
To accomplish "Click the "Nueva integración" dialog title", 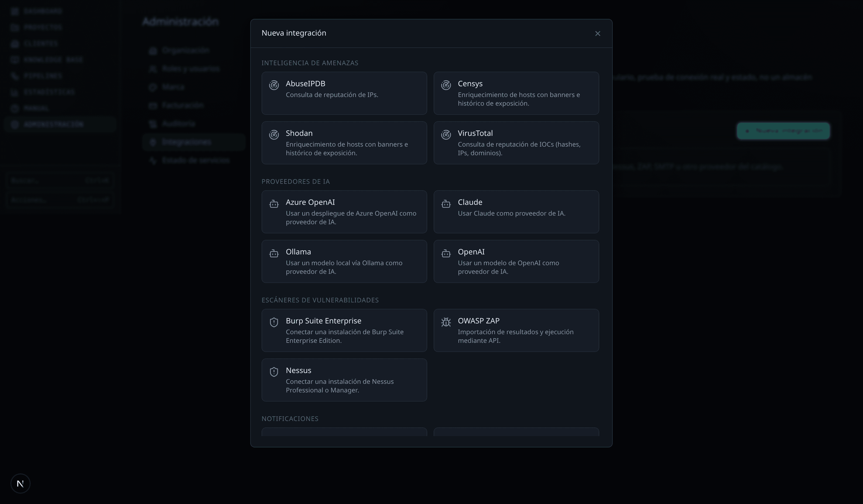I will pos(294,33).
